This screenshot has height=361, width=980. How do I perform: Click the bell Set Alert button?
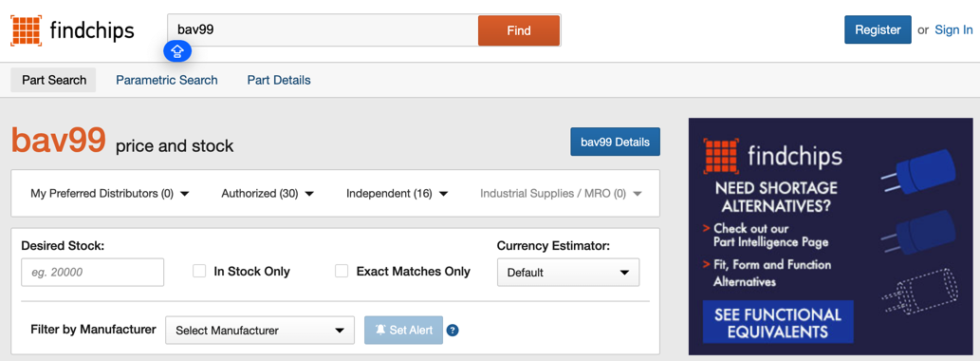tap(404, 330)
